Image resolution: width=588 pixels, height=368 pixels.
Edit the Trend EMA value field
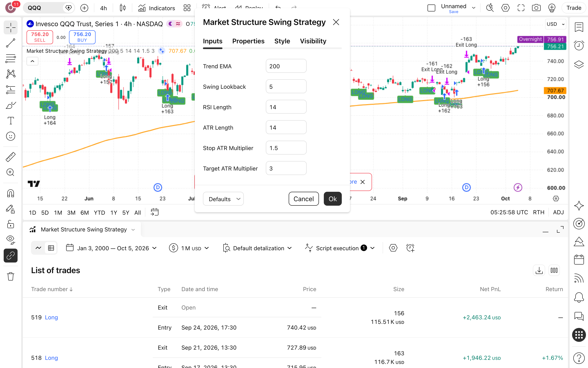pos(286,66)
